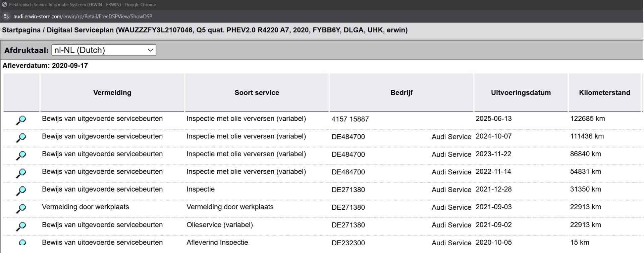Open details magnifier for 2021-12-28 Inspectie row
The width and height of the screenshot is (644, 253).
tap(21, 191)
